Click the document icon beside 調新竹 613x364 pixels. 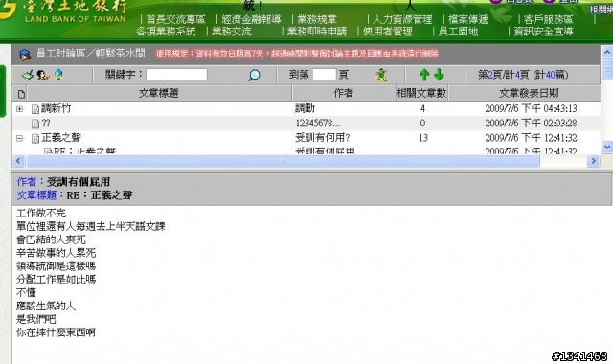[35, 109]
